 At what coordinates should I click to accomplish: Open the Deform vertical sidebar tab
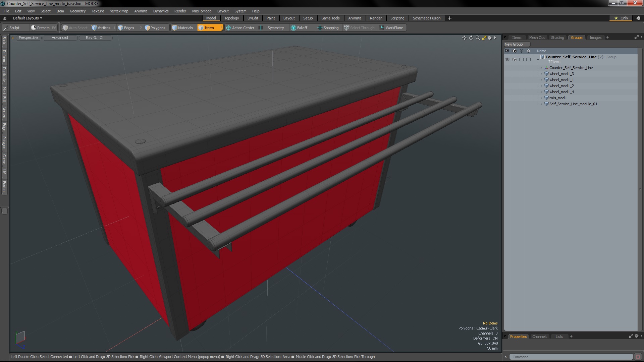pos(4,57)
